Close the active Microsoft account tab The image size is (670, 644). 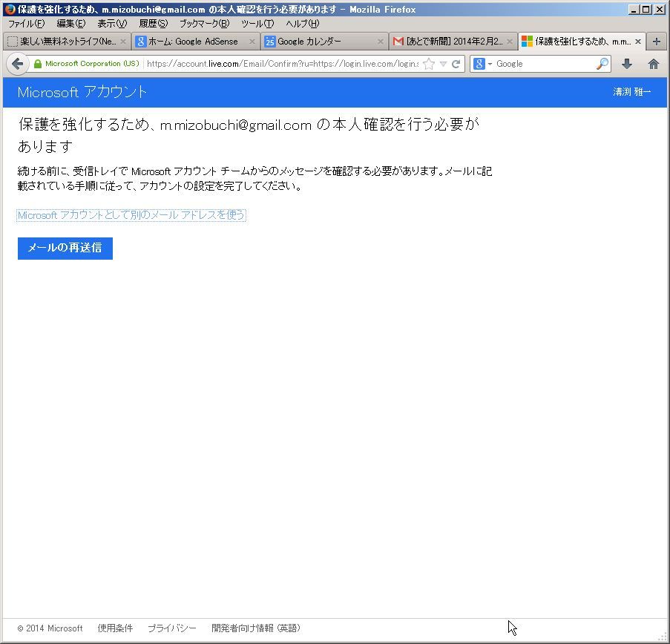point(638,42)
